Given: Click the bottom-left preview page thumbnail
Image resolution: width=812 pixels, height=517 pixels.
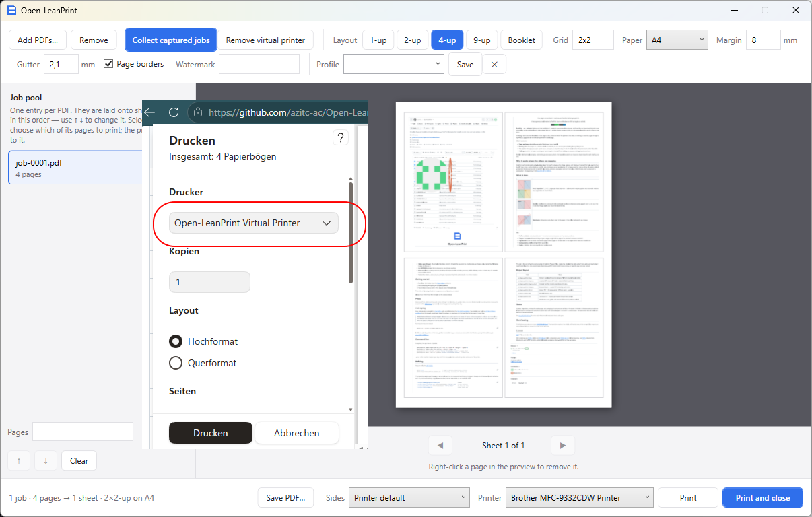Looking at the screenshot, I should pos(453,329).
